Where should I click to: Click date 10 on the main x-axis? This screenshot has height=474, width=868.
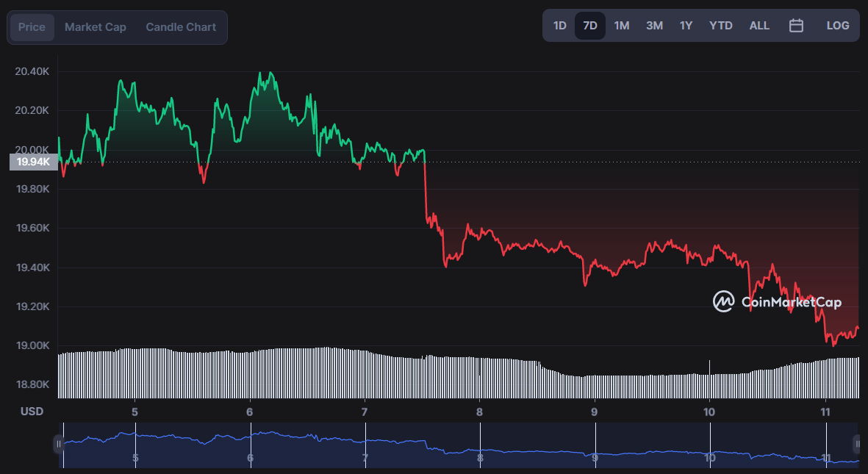(x=709, y=412)
